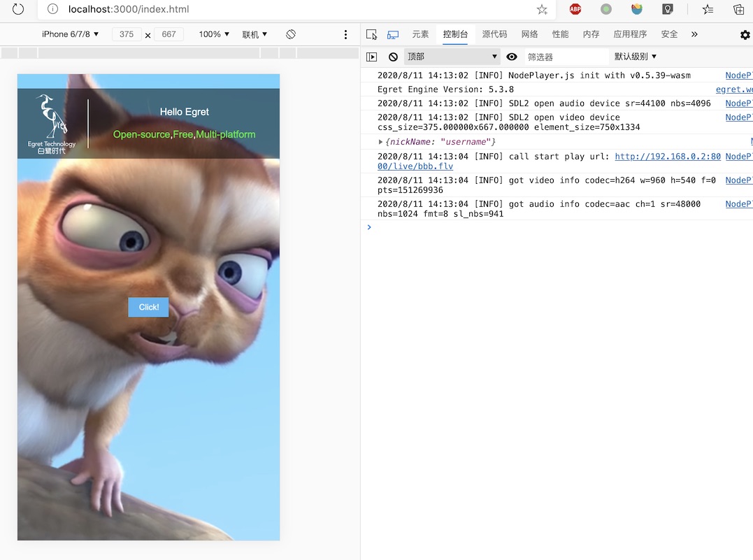The width and height of the screenshot is (753, 560).
Task: Activate the inspect element picker
Action: (x=371, y=34)
